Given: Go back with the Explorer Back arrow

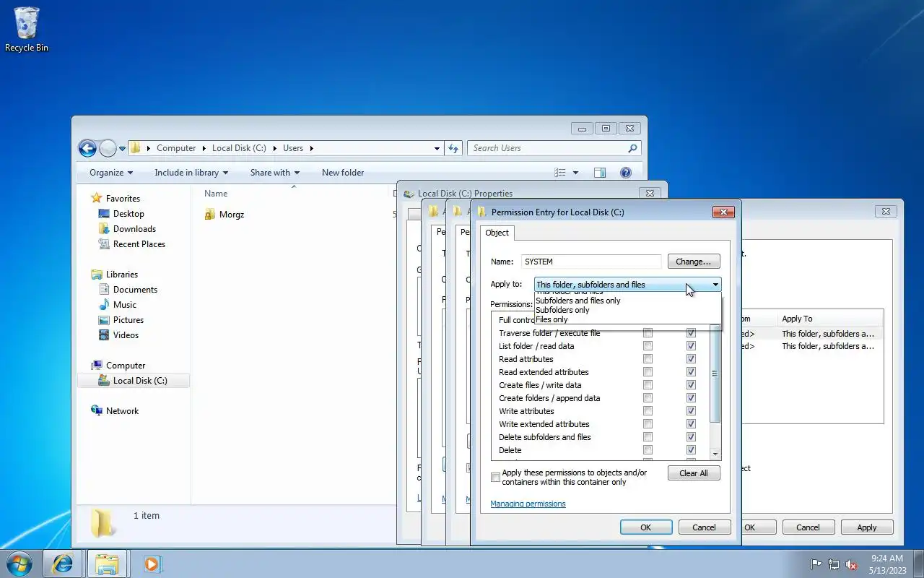Looking at the screenshot, I should pyautogui.click(x=87, y=148).
